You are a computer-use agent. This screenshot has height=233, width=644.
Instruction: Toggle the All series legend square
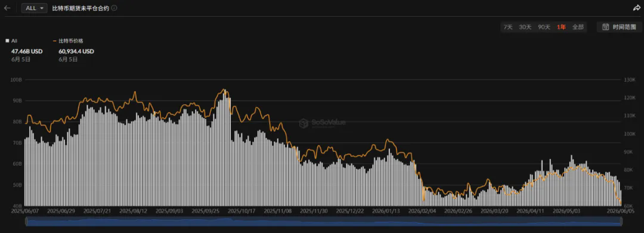(7, 41)
